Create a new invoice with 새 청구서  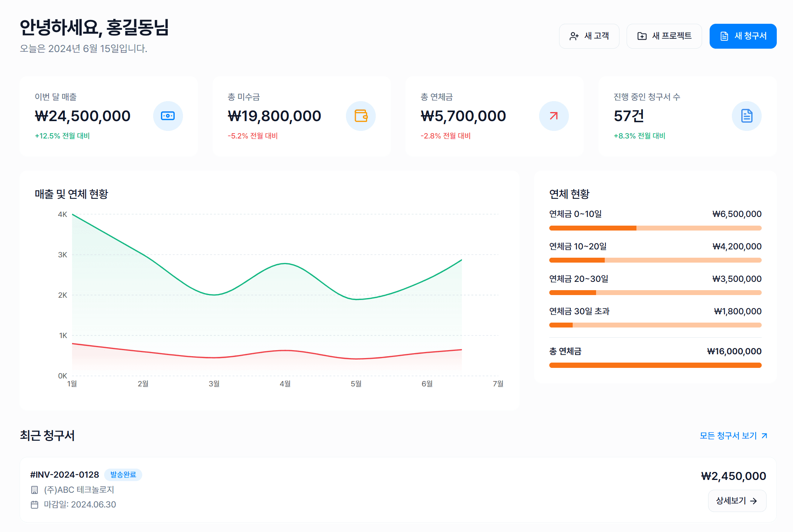(x=743, y=36)
